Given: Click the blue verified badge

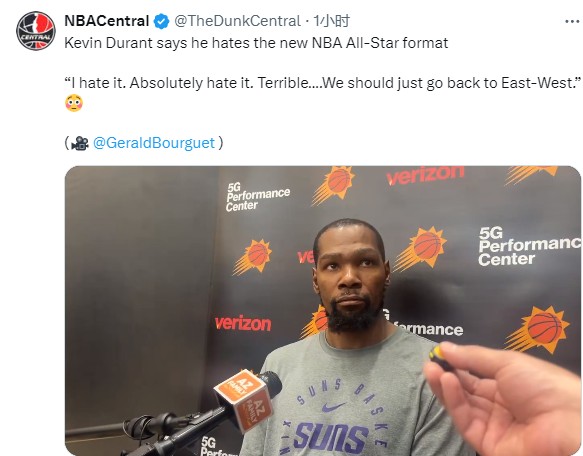Looking at the screenshot, I should [x=161, y=21].
